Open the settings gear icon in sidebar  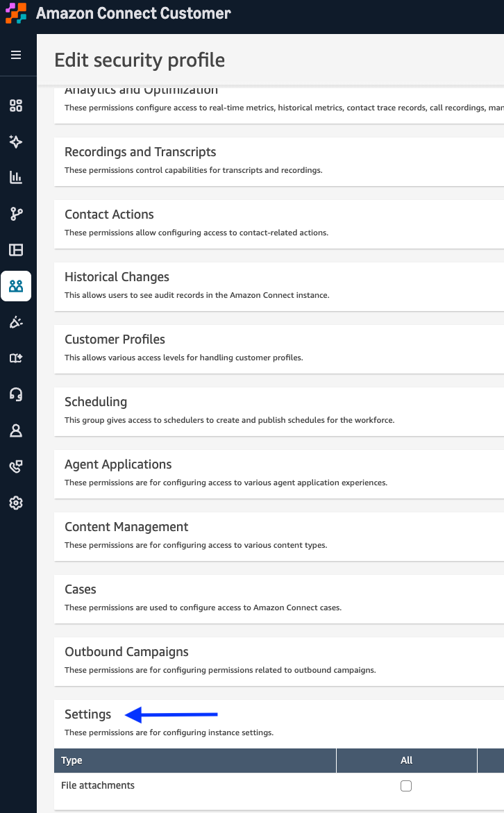click(x=16, y=503)
